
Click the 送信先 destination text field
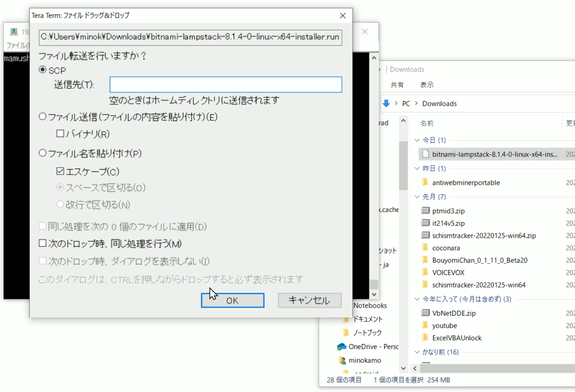click(x=226, y=85)
